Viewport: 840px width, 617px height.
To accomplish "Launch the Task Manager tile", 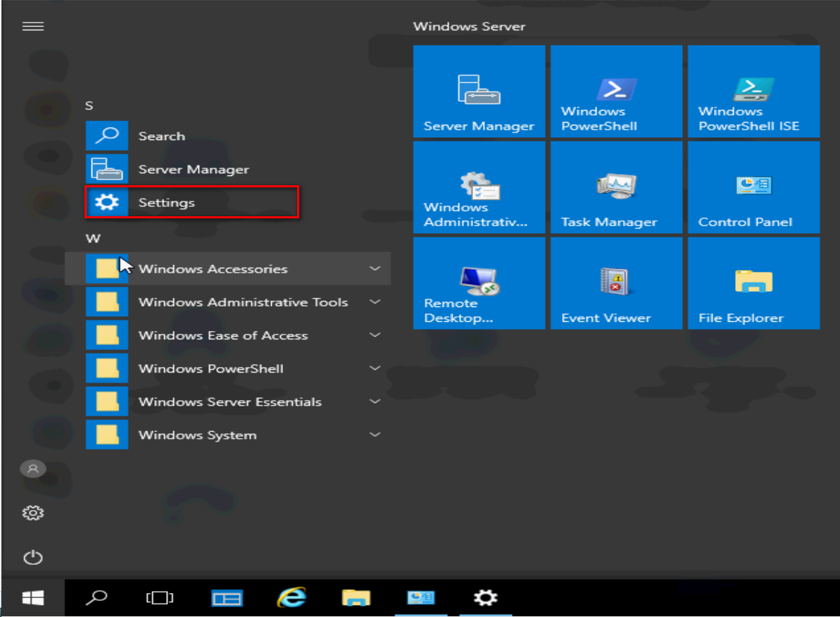I will coord(616,187).
